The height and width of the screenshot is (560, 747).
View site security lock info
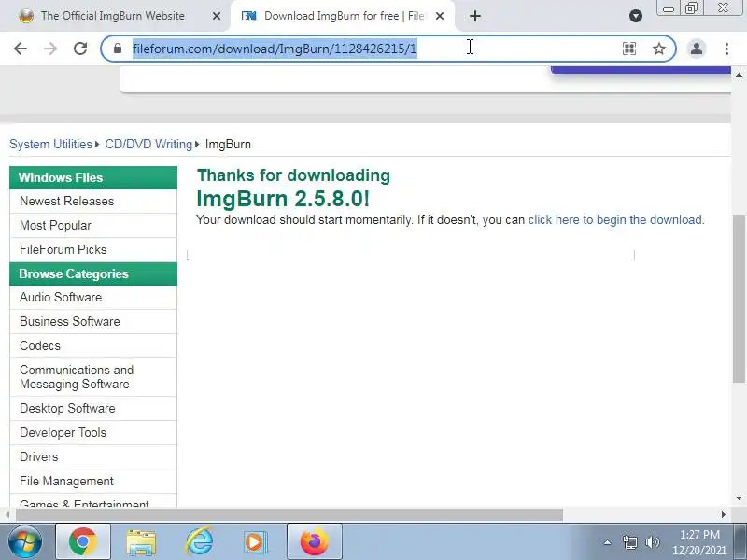tap(118, 49)
